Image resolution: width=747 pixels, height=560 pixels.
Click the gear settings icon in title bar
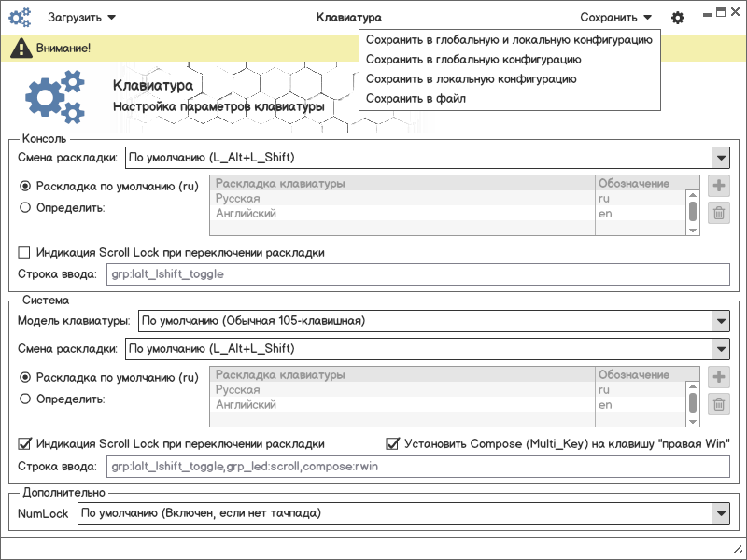[x=678, y=17]
